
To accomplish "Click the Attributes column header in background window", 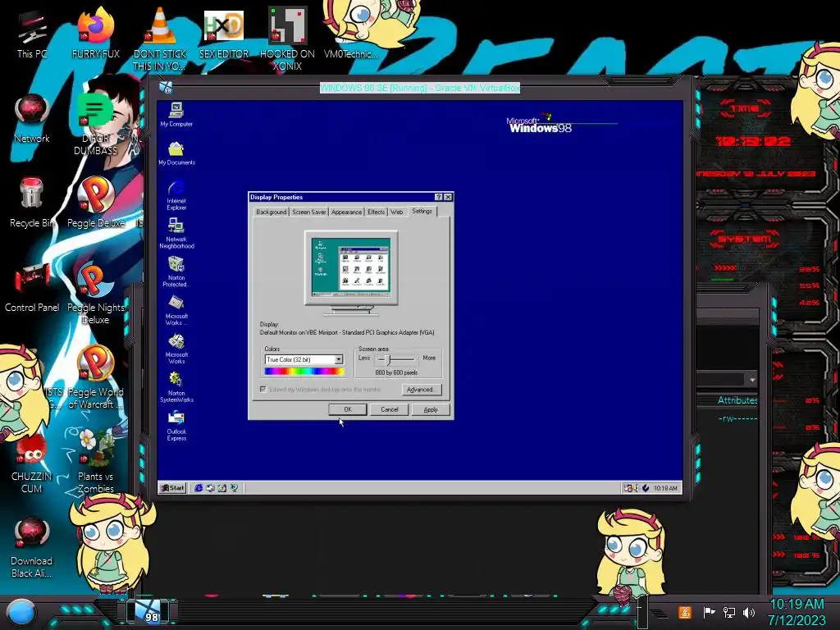I will point(737,400).
